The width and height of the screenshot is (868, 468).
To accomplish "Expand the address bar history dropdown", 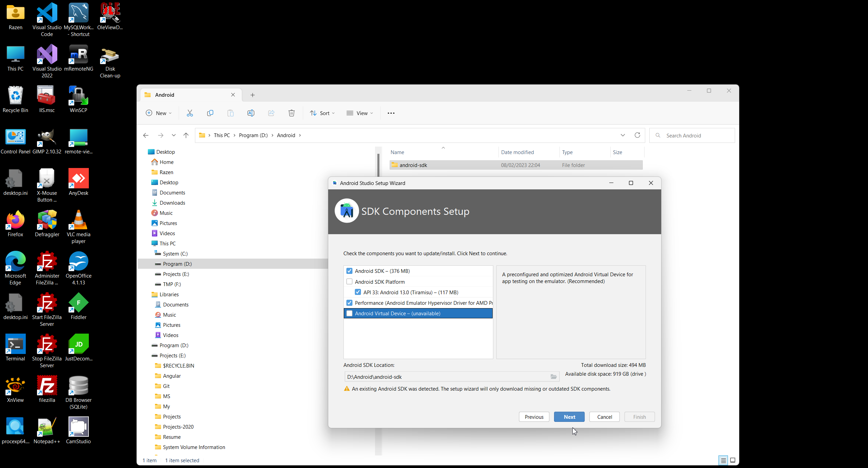I will click(623, 135).
